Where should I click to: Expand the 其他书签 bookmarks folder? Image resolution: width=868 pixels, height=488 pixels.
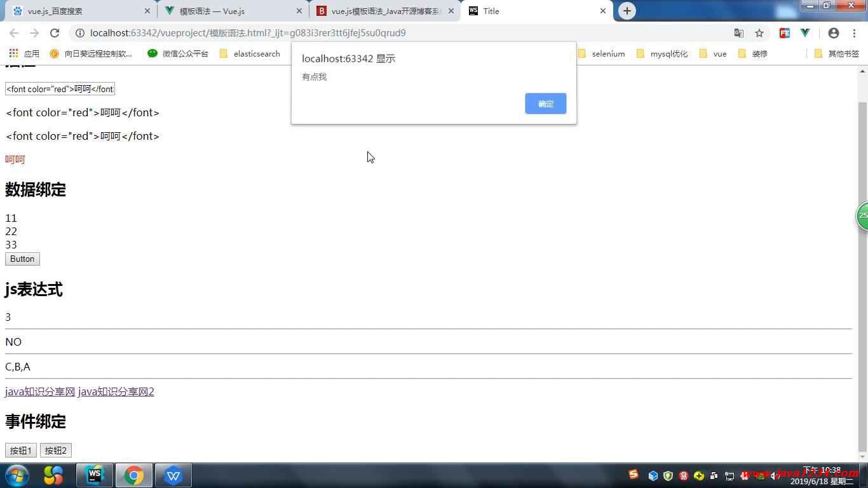836,53
